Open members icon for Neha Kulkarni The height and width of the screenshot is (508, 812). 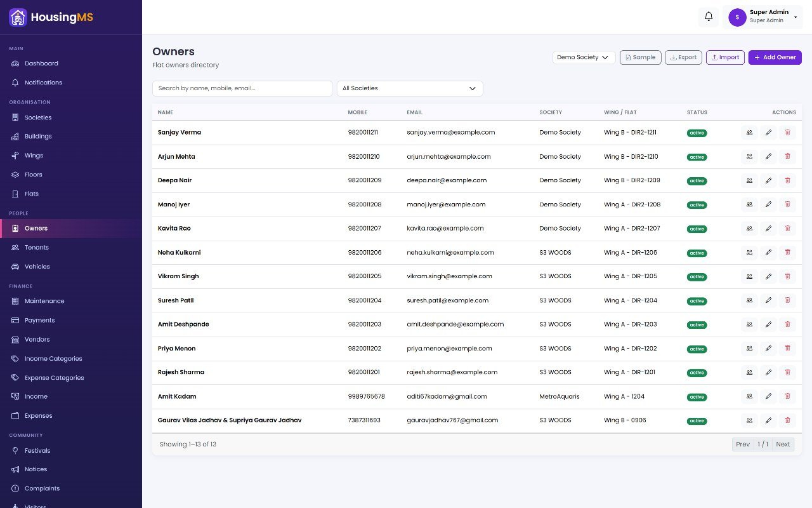click(x=749, y=253)
